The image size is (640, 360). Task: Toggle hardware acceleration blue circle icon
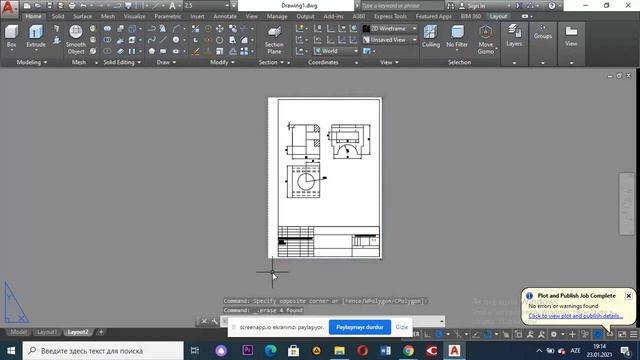point(598,334)
